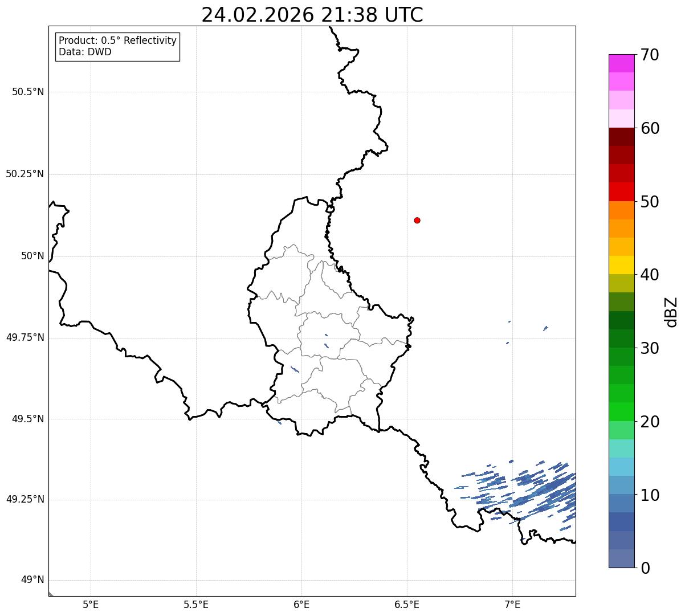Screen dimensions: 685x616
Task: Click the latitude label "50.5°N"
Action: 28,92
